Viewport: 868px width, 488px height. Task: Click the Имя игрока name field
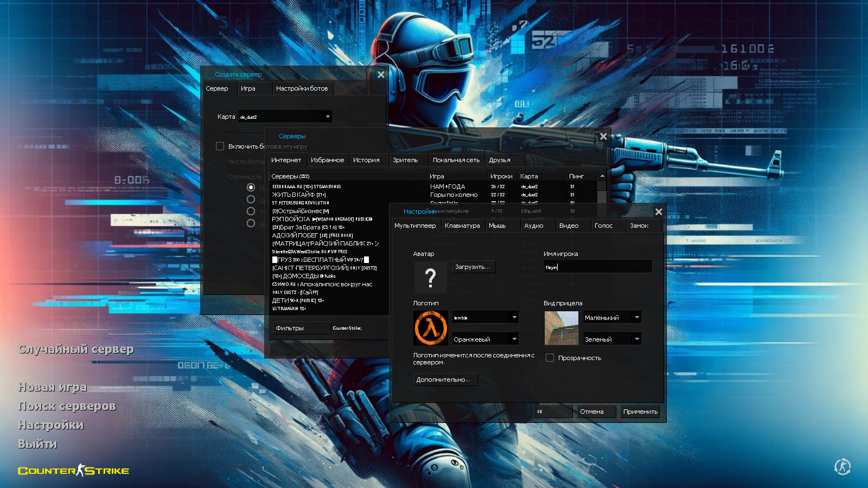click(x=597, y=267)
